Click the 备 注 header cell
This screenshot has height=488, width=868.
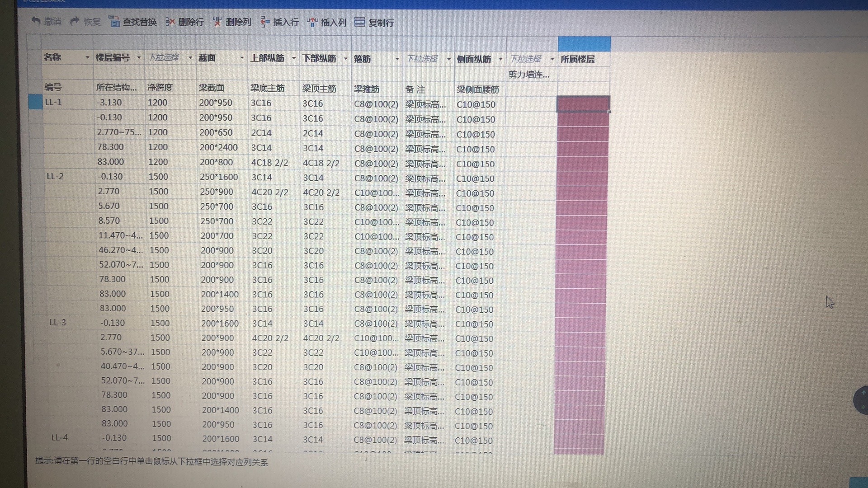point(429,89)
